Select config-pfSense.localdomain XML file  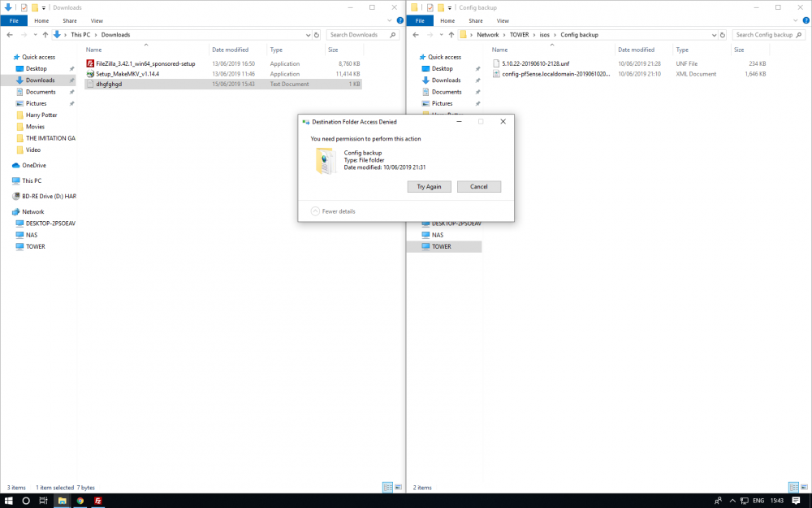tap(629, 74)
